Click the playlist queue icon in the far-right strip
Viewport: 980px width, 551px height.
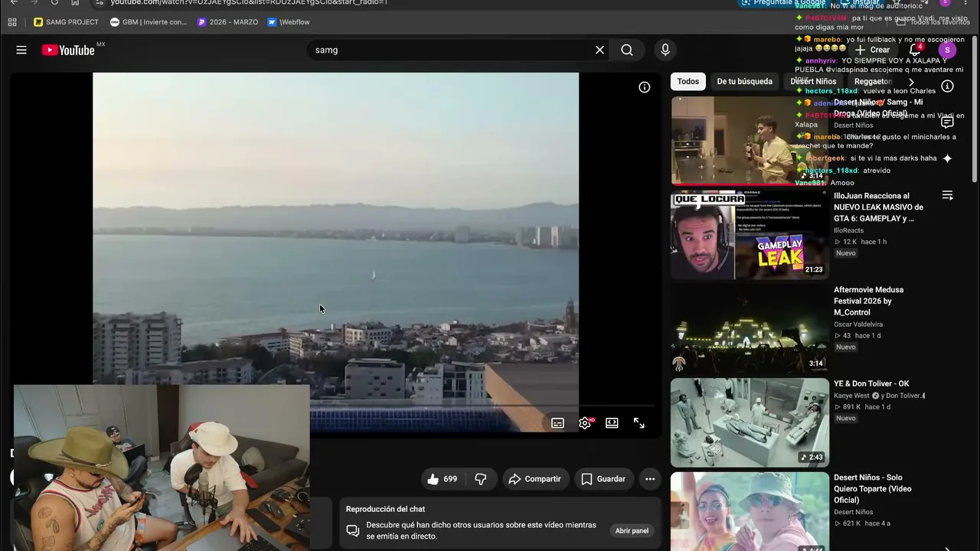tap(947, 195)
